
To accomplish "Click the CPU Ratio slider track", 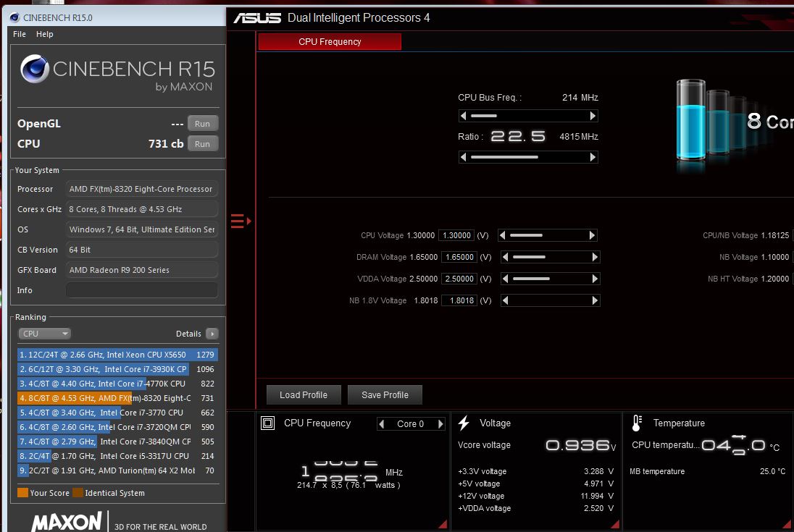I will pos(528,157).
